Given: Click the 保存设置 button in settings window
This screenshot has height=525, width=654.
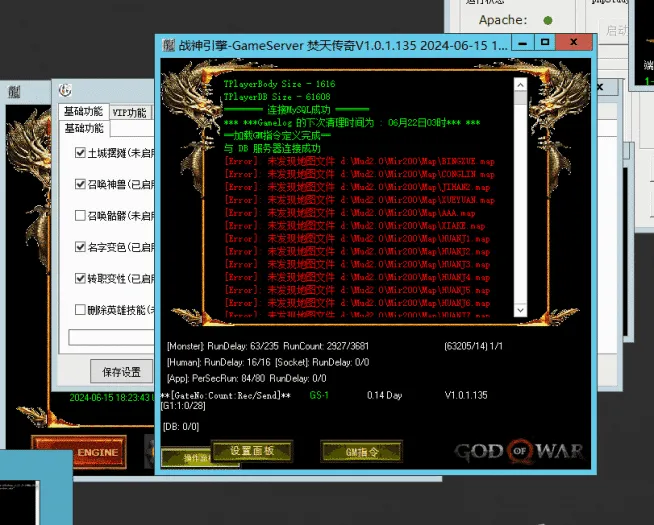Looking at the screenshot, I should click(121, 372).
